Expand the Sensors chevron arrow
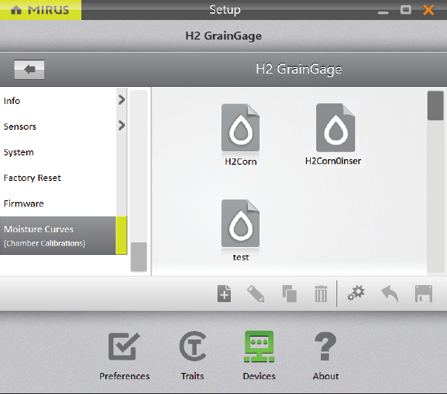447x394 pixels. [x=122, y=125]
